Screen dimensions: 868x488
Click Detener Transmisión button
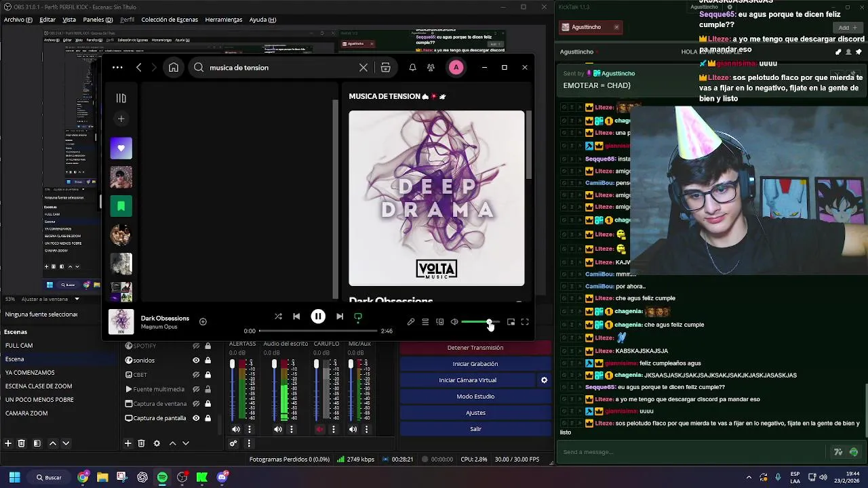pyautogui.click(x=475, y=348)
